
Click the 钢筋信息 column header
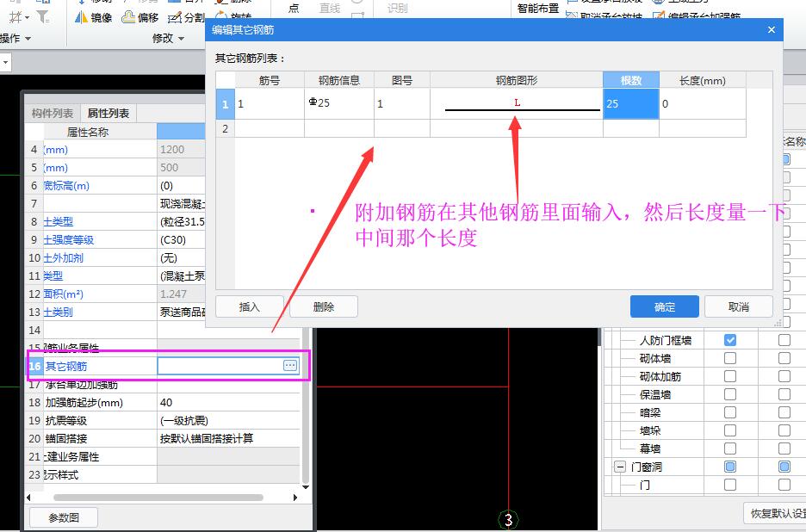(x=338, y=80)
